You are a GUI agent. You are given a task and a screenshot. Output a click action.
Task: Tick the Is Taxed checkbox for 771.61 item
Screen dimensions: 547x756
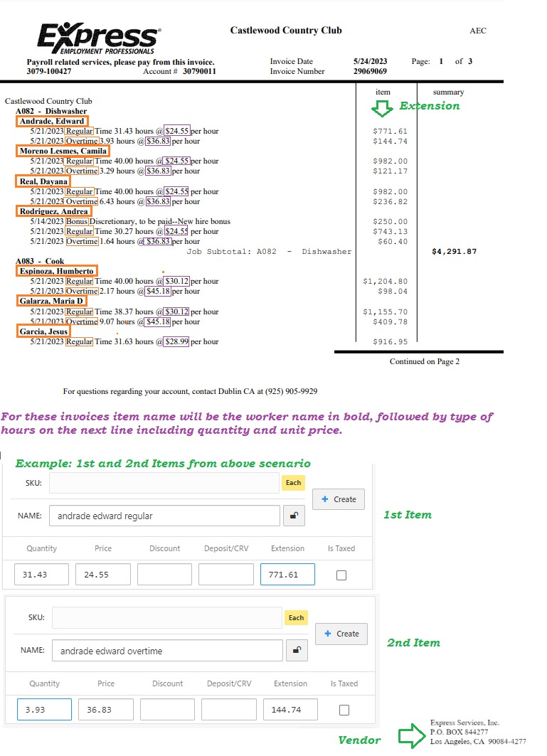click(x=341, y=575)
